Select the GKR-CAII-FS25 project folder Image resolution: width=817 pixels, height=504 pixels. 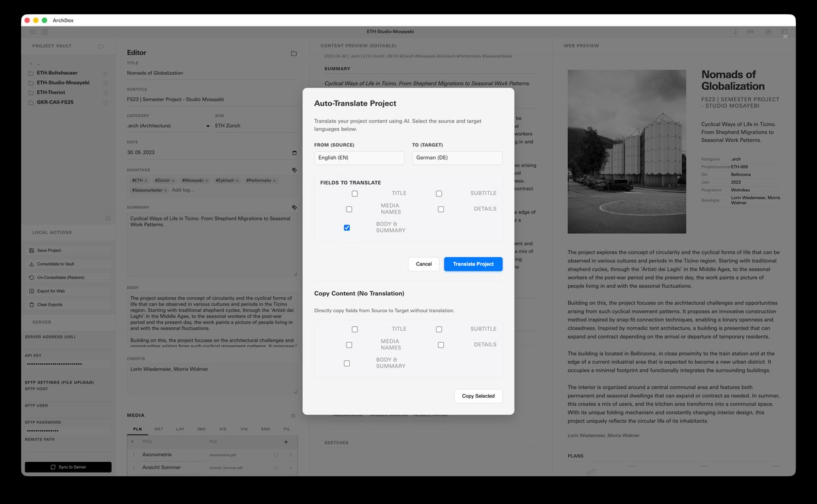pyautogui.click(x=54, y=102)
